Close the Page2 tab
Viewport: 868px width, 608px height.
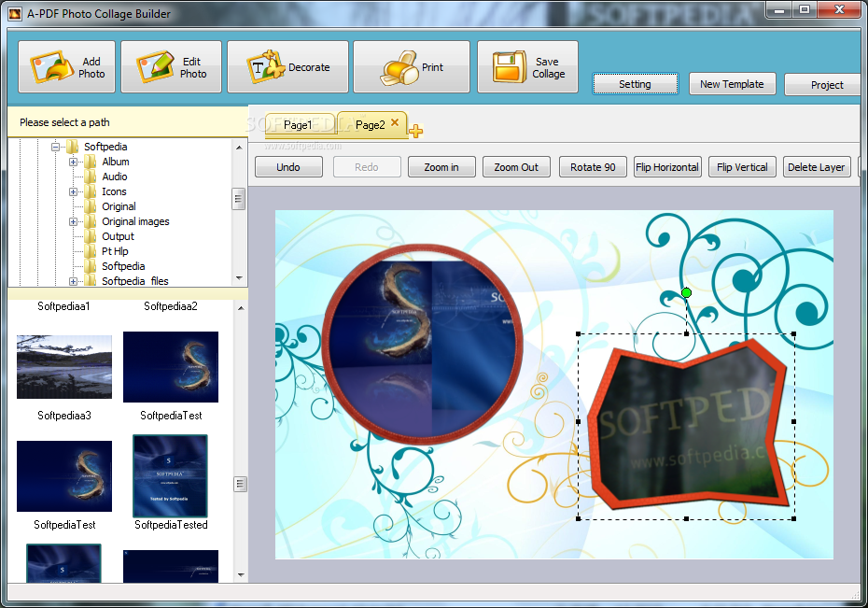tap(395, 123)
